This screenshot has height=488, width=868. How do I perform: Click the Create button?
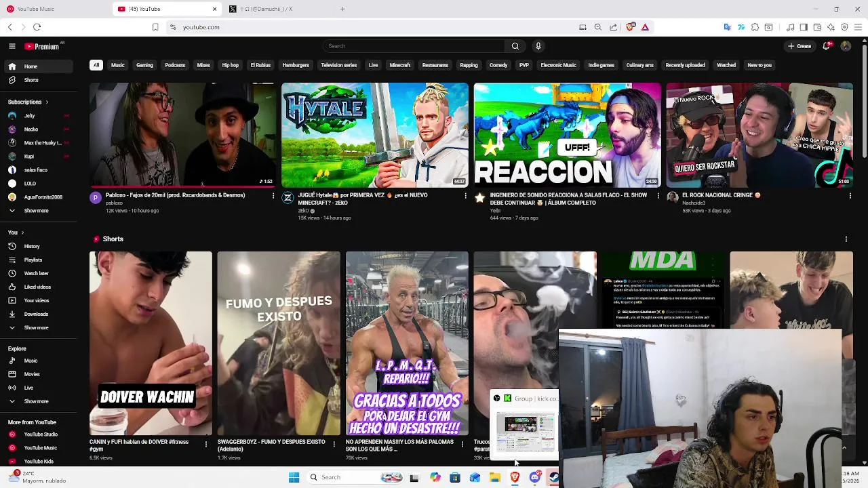click(799, 46)
